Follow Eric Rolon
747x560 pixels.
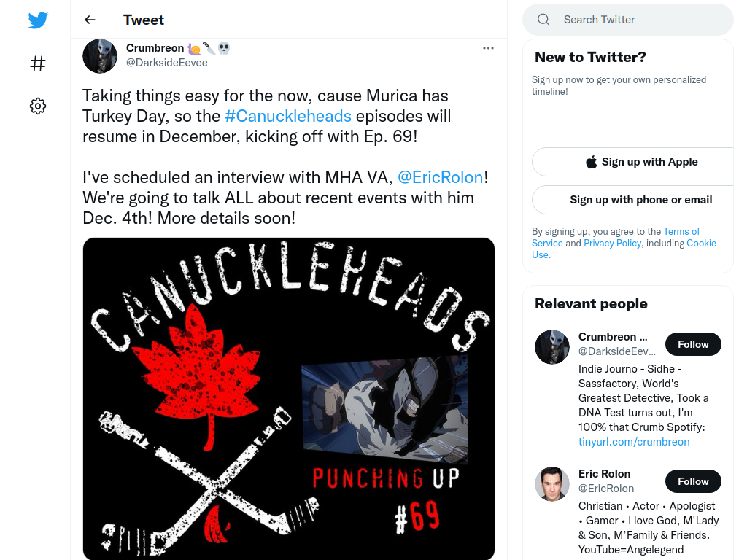(x=693, y=481)
